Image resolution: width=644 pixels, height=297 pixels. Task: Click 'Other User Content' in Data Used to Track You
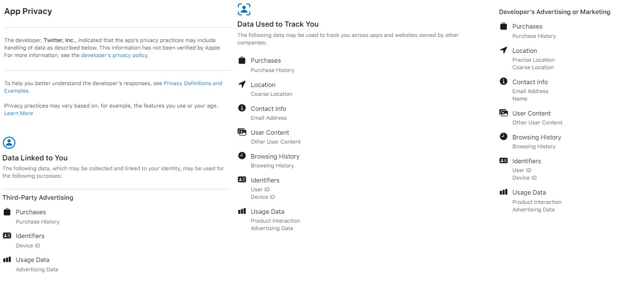pos(276,142)
